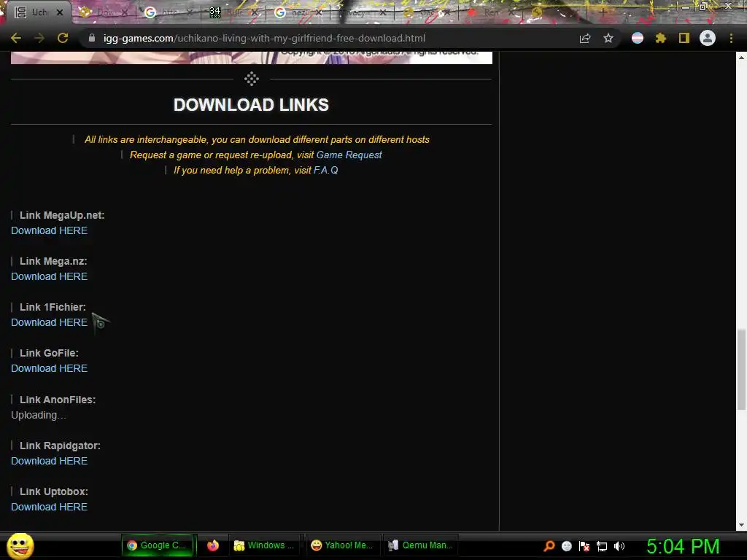Download HERE under Link MegaUp.net
Image resolution: width=747 pixels, height=560 pixels.
coord(49,230)
